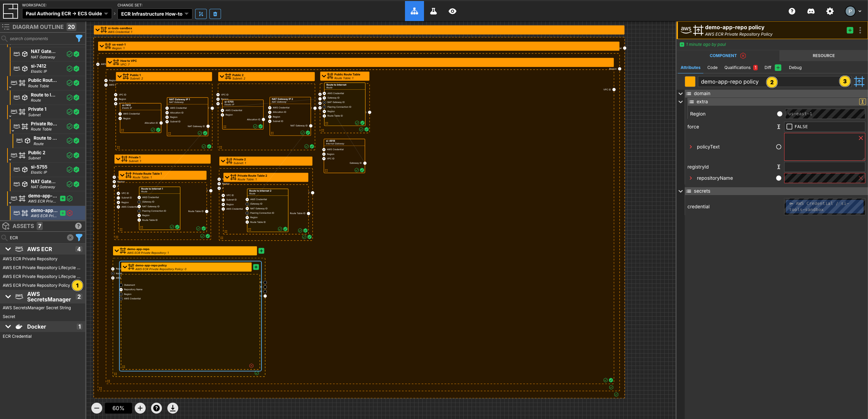Select Private 1 Subnet in outline
This screenshot has width=868, height=419.
click(45, 112)
